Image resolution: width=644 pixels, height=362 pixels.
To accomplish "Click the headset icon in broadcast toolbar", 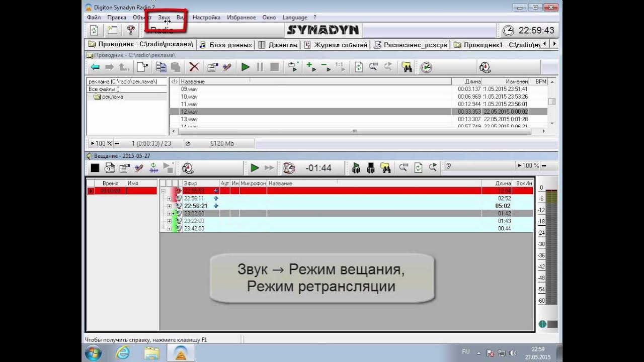I will click(188, 168).
